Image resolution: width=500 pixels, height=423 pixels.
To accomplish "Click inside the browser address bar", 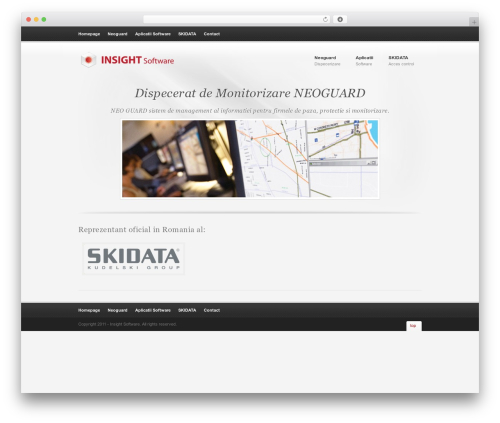I will click(x=232, y=20).
